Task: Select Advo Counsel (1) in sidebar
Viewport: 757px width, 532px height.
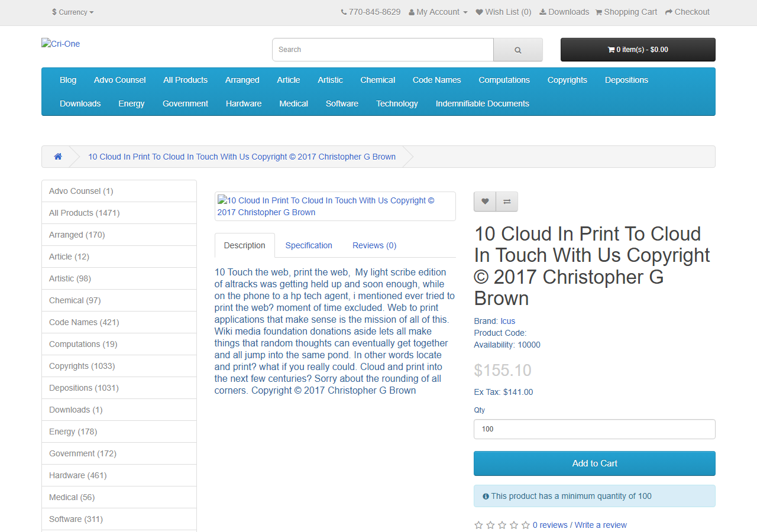Action: (119, 191)
